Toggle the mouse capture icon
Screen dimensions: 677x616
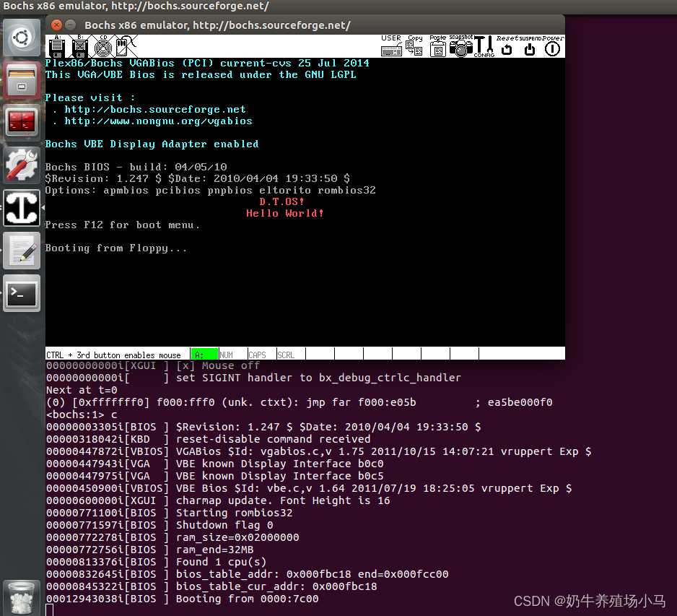126,47
